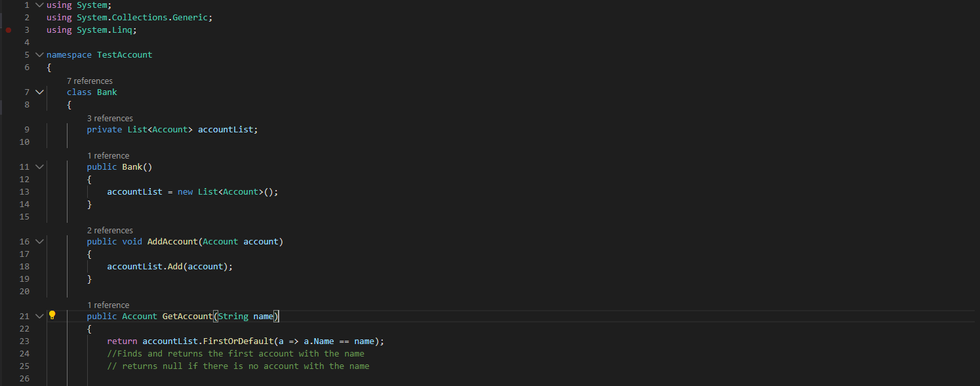The image size is (980, 386).
Task: Open the '2 references' code lens
Action: coord(110,231)
